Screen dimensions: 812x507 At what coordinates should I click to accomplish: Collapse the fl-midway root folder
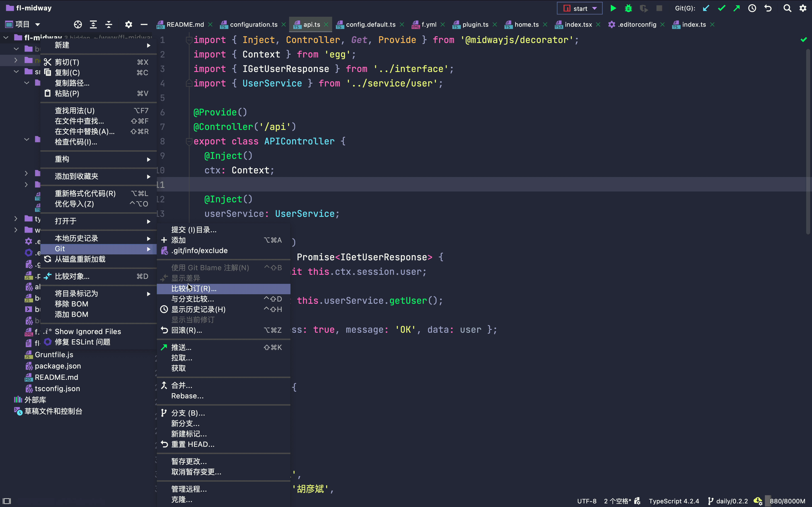tap(6, 38)
